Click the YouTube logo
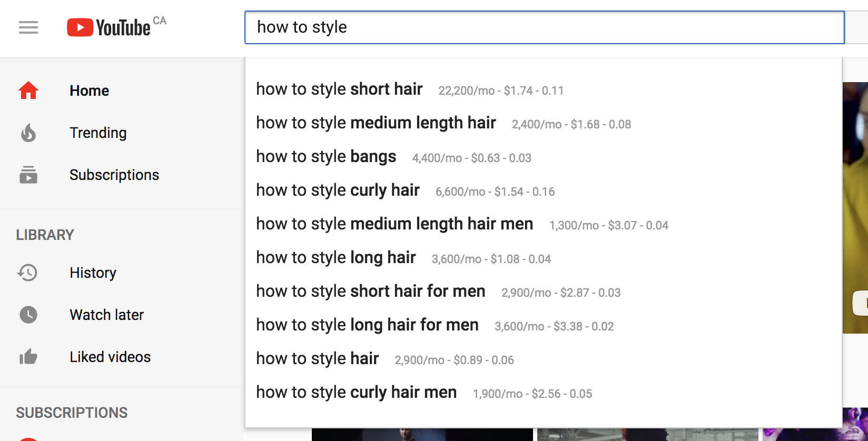This screenshot has height=441, width=868. tap(110, 27)
